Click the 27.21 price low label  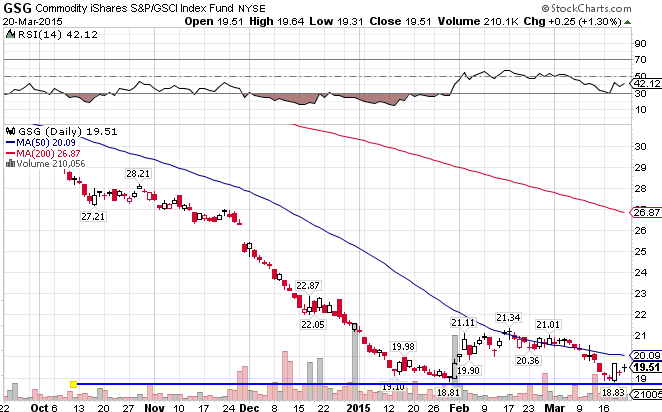(93, 217)
